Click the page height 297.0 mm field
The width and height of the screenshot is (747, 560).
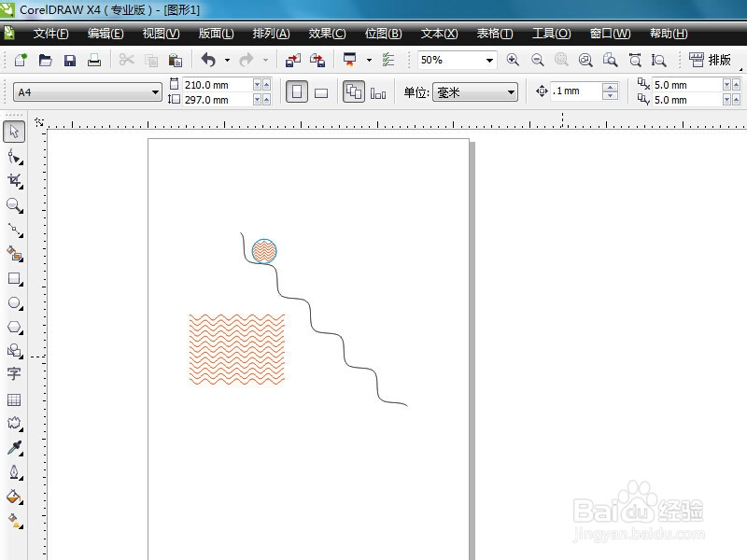click(218, 100)
